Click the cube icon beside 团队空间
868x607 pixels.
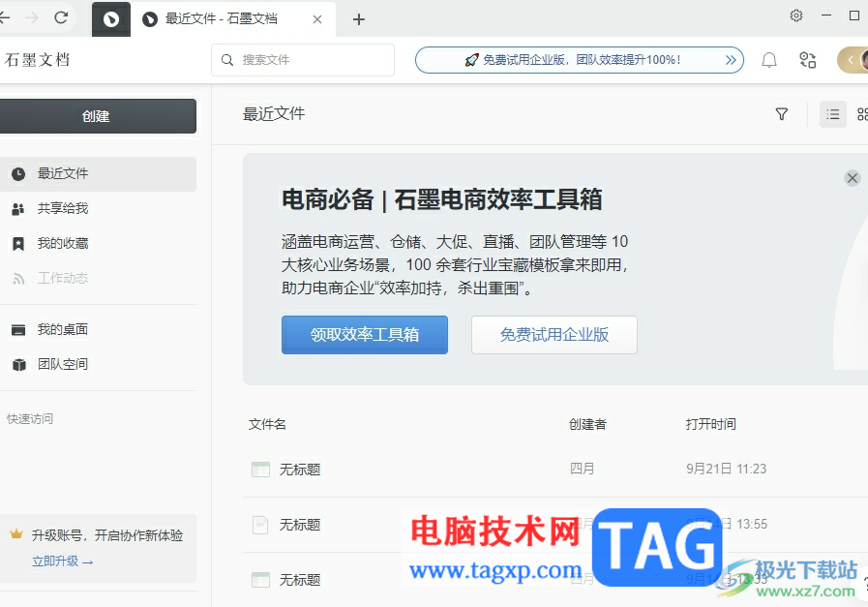click(x=18, y=365)
